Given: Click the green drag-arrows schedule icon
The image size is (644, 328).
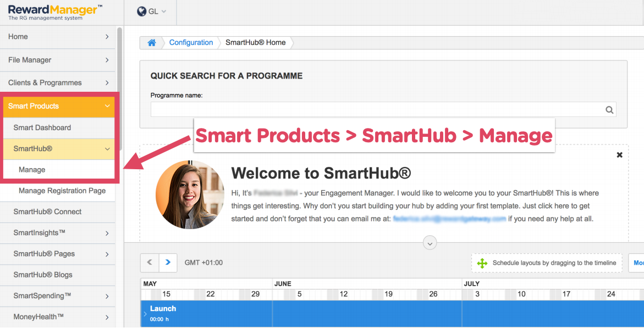Looking at the screenshot, I should point(482,263).
